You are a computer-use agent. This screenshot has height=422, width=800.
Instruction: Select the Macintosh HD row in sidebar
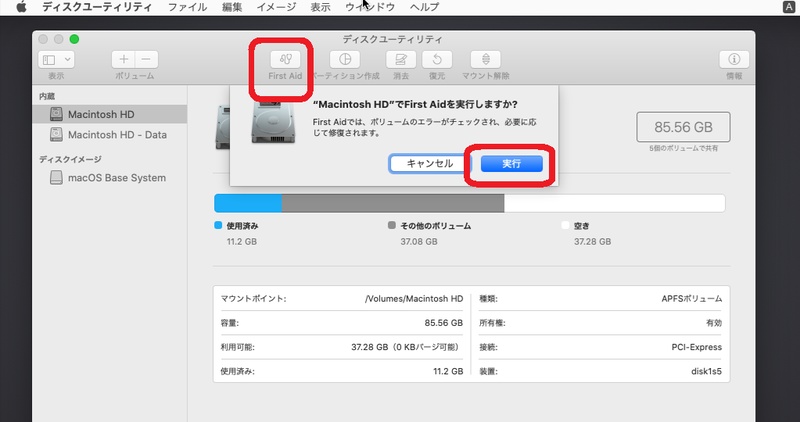pyautogui.click(x=109, y=114)
